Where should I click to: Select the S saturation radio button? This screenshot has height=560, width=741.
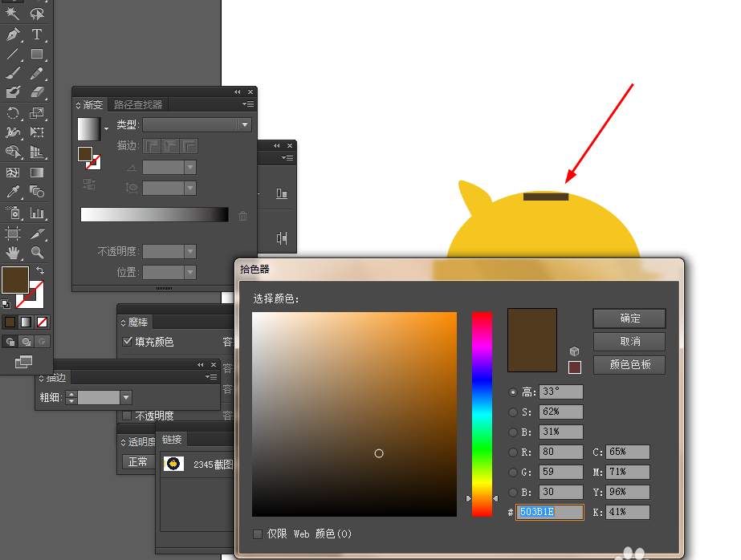coord(513,412)
